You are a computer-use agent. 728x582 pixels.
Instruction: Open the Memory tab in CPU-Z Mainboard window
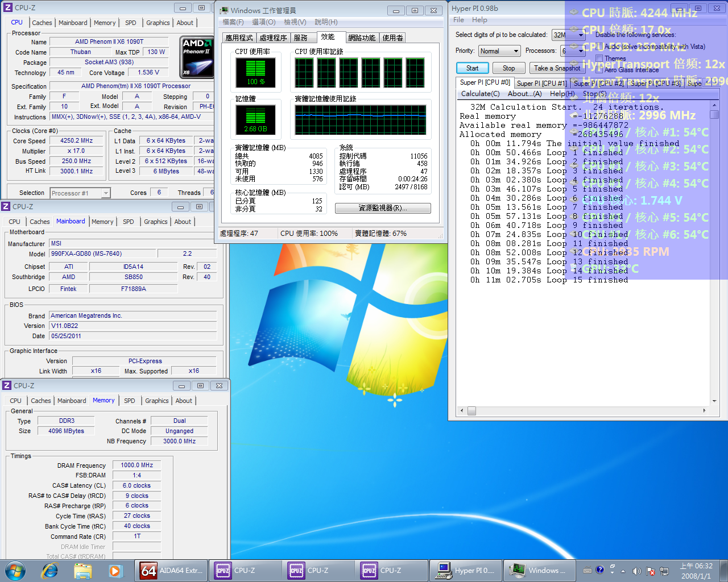[102, 222]
